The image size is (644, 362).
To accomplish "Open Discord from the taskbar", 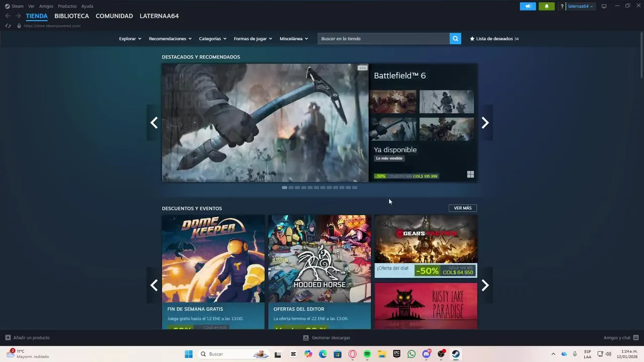I will [427, 354].
